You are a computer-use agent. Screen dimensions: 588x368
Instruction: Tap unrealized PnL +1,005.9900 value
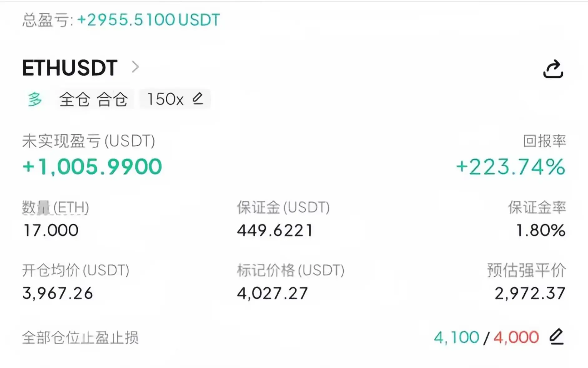92,167
